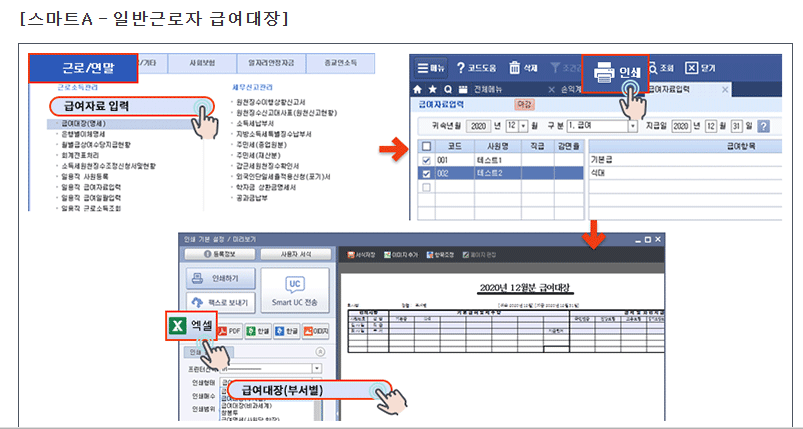This screenshot has width=803, height=429.
Task: Uncheck checkbox for employee 002 테스트2
Action: pos(428,173)
